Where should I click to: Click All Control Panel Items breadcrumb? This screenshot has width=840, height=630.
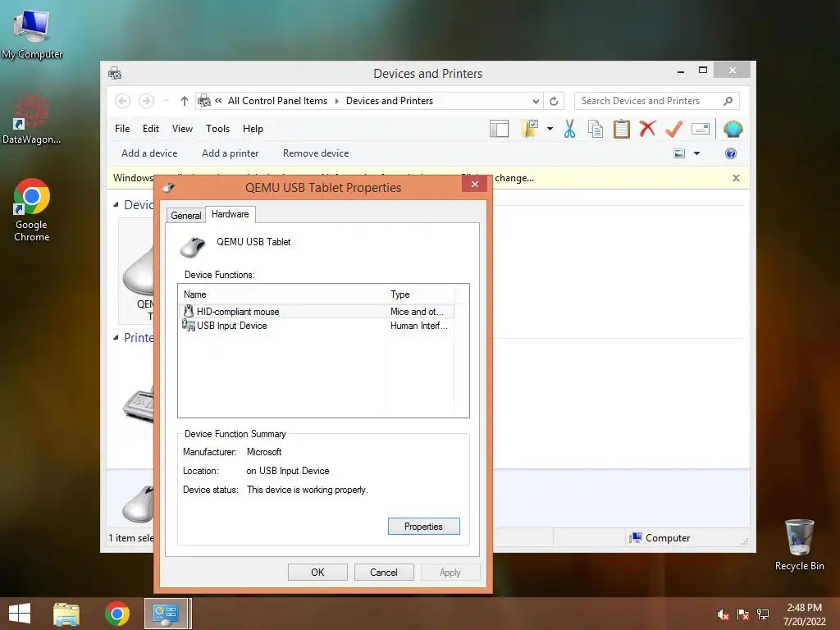[277, 101]
